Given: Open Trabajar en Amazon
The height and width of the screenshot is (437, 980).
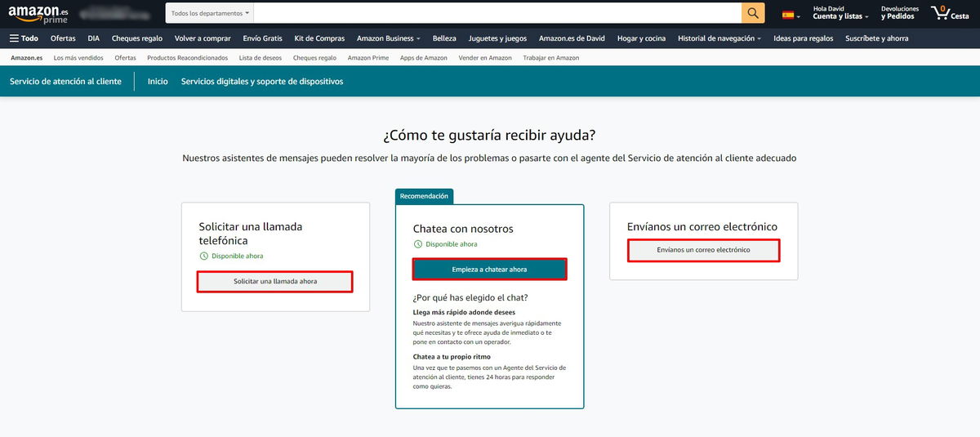Looking at the screenshot, I should [551, 58].
